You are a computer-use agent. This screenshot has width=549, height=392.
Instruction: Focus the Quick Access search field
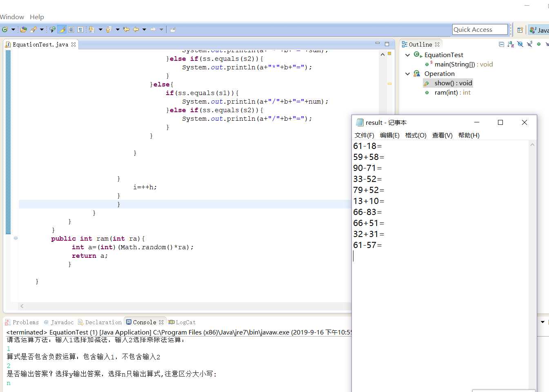pos(480,29)
